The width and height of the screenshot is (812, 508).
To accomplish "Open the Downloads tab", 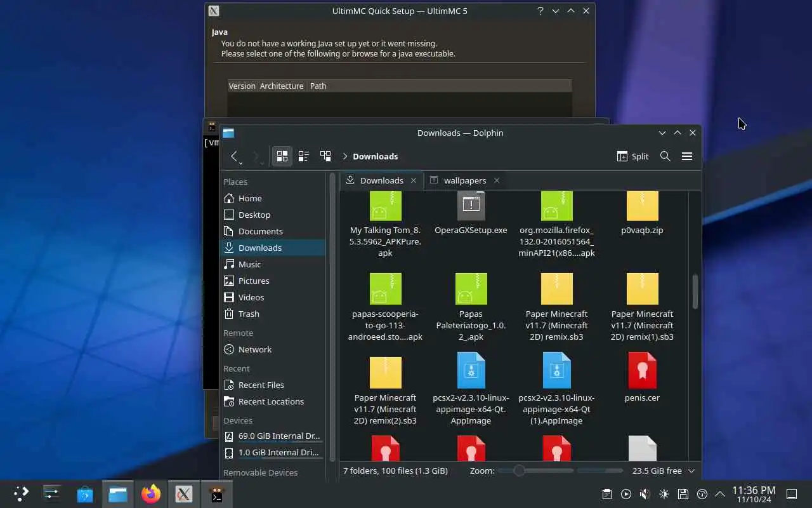I will coord(381,180).
